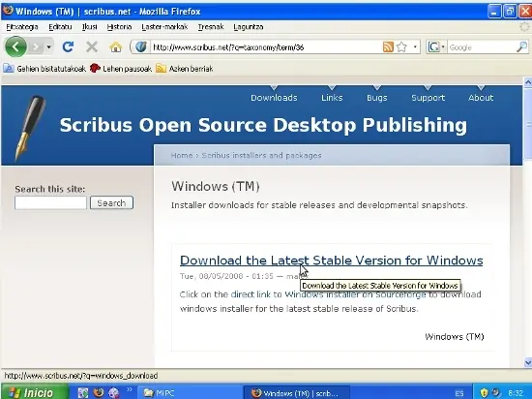
Task: Open the search engine selector dropdown
Action: click(x=436, y=46)
